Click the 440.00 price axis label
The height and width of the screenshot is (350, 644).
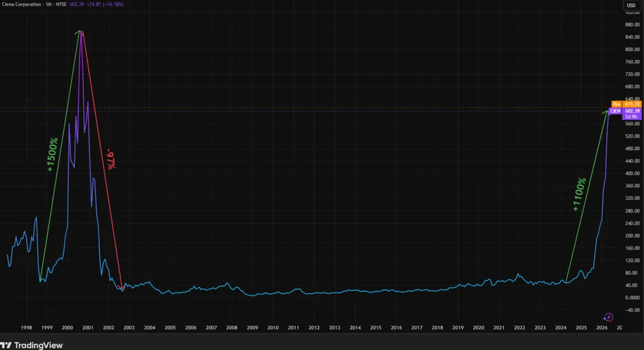point(632,161)
